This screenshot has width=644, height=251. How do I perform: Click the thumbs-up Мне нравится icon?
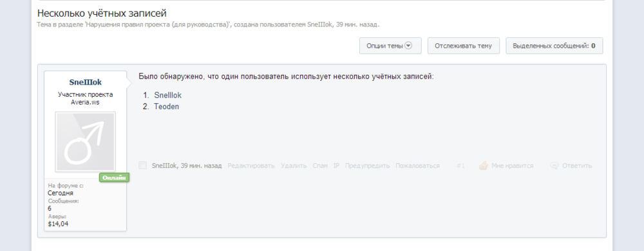pos(484,165)
